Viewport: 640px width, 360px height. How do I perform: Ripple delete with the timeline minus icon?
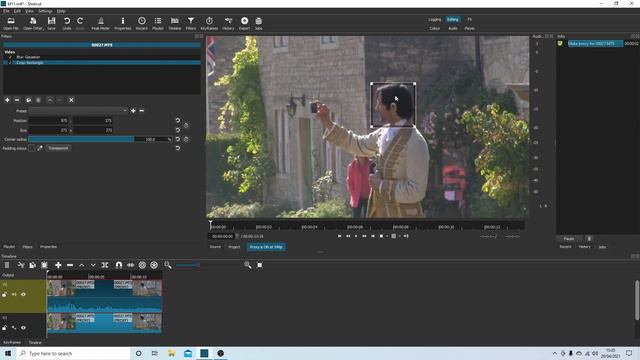(70, 265)
